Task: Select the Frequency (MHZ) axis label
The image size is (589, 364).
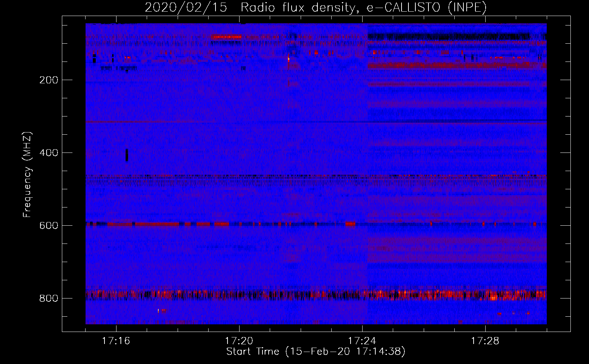Action: coord(27,175)
